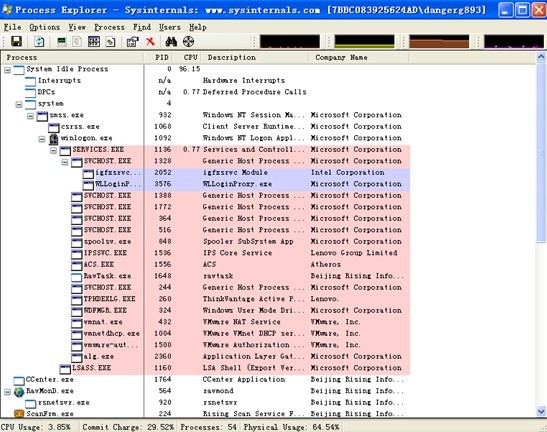The image size is (547, 432).
Task: Open the View menu
Action: [77, 27]
